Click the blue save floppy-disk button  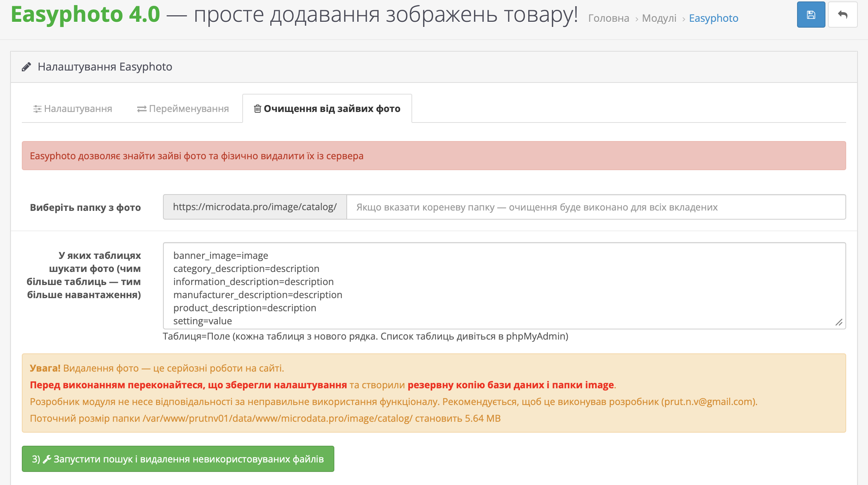click(811, 15)
